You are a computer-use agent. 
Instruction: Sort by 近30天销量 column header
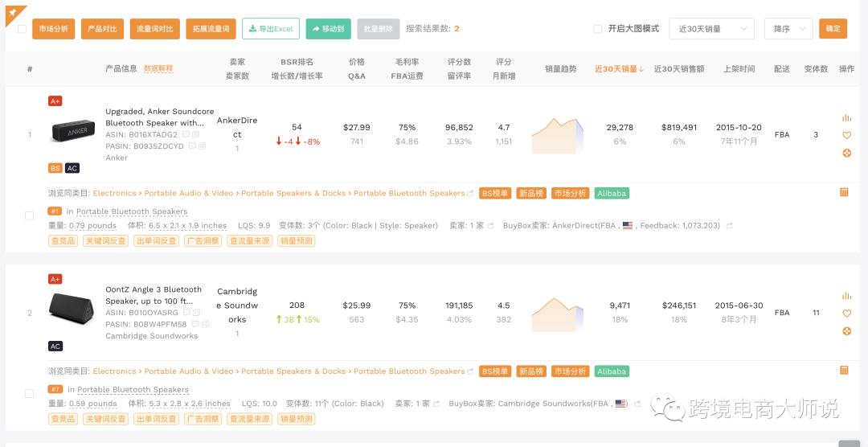tap(620, 69)
